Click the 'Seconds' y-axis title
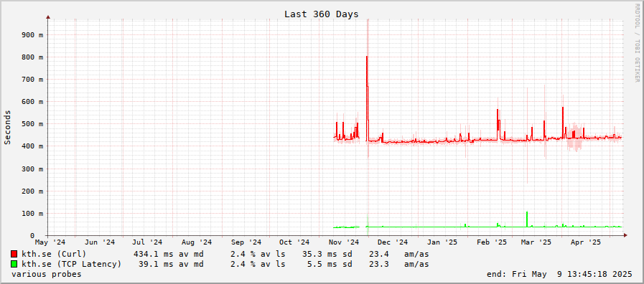The width and height of the screenshot is (644, 284). [x=7, y=127]
